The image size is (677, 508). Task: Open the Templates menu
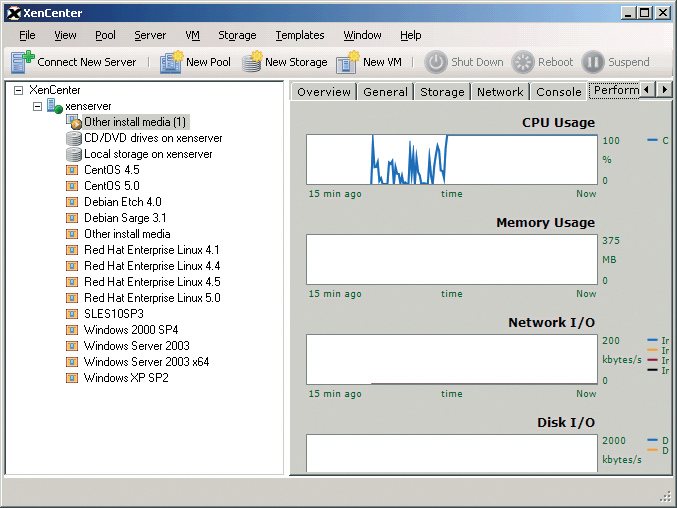point(300,35)
